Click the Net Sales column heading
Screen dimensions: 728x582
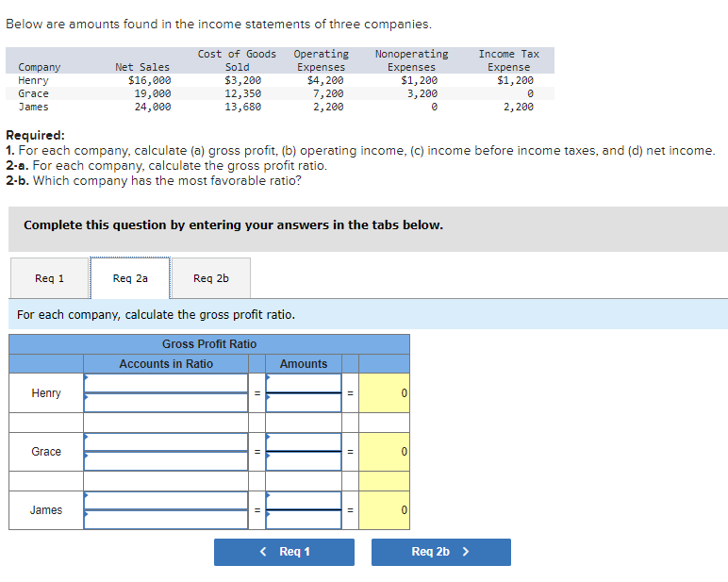(142, 67)
